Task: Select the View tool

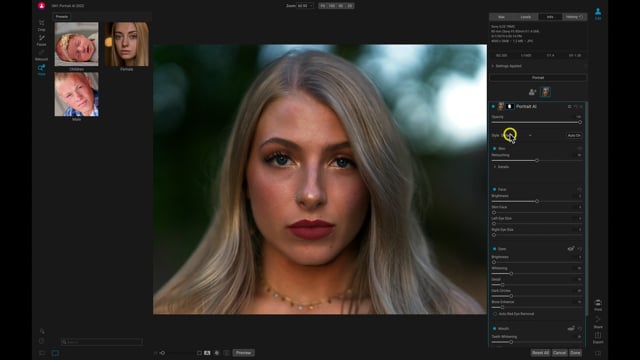Action: 41,69
